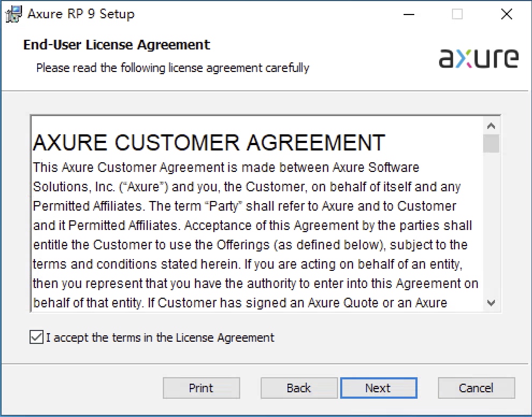Click Print to print the license agreement
The image size is (532, 417).
tap(202, 388)
